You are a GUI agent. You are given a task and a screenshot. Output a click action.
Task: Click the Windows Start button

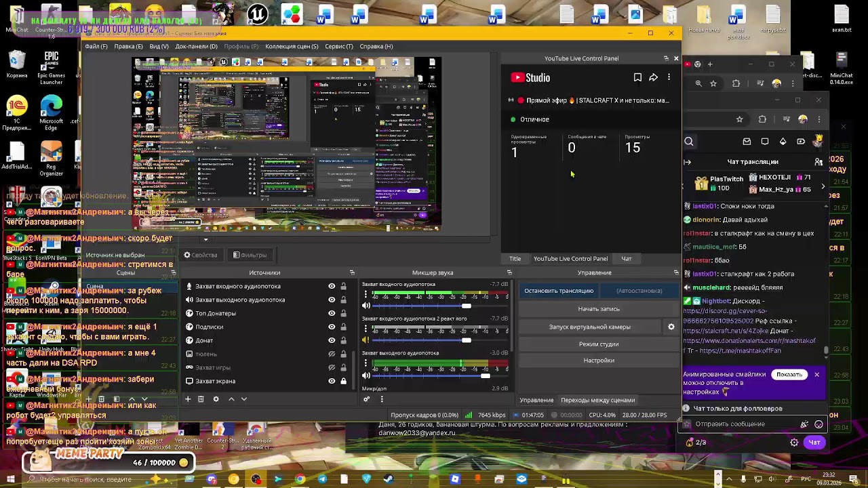tap(11, 480)
